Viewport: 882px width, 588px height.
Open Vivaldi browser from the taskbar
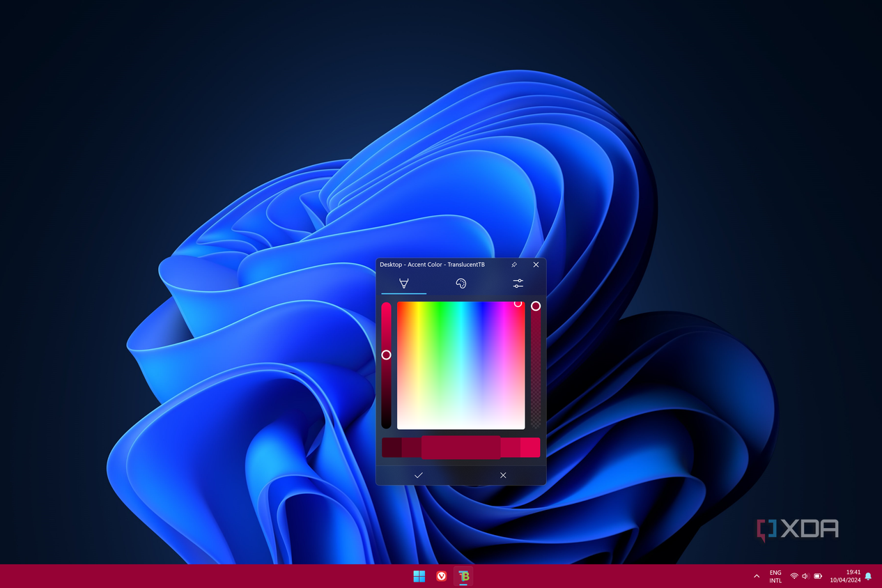[441, 576]
